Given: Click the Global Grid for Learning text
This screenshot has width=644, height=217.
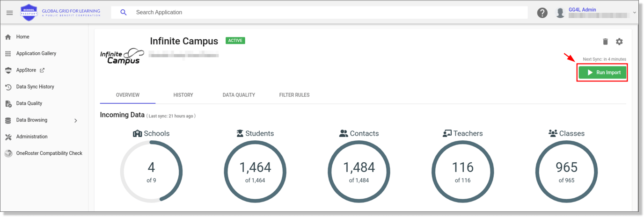Looking at the screenshot, I should 71,11.
